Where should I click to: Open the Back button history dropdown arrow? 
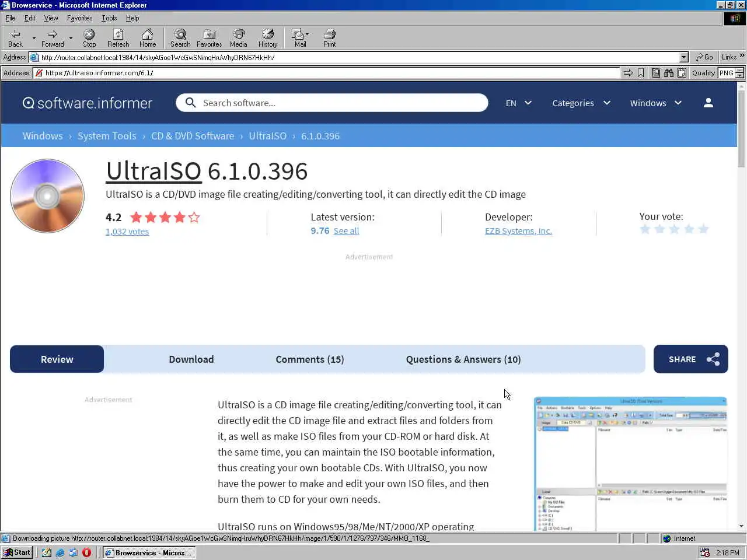pos(34,38)
